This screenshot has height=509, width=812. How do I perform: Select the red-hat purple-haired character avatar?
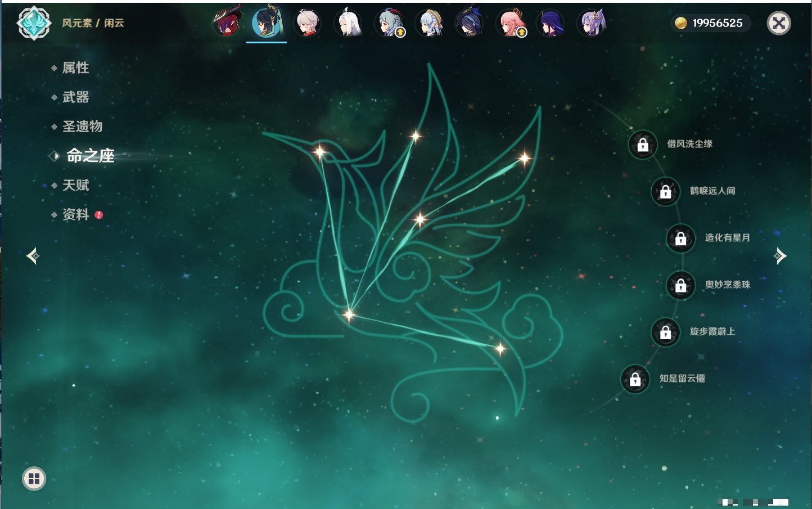tap(227, 22)
